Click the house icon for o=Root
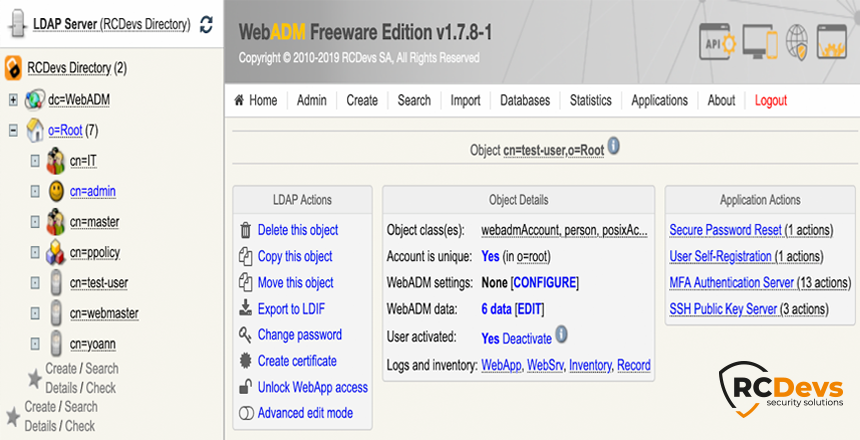 35,131
